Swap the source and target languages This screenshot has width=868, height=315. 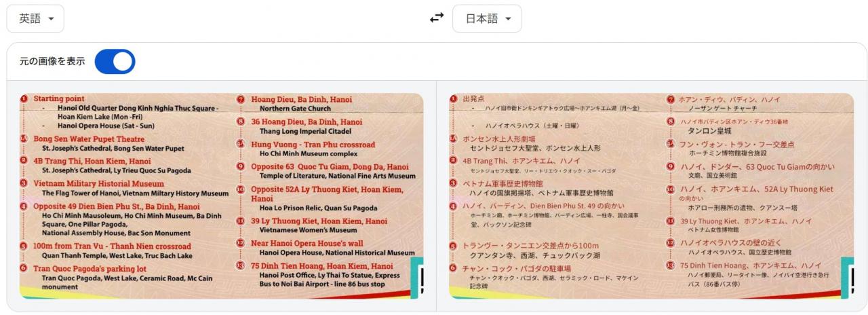(x=437, y=18)
